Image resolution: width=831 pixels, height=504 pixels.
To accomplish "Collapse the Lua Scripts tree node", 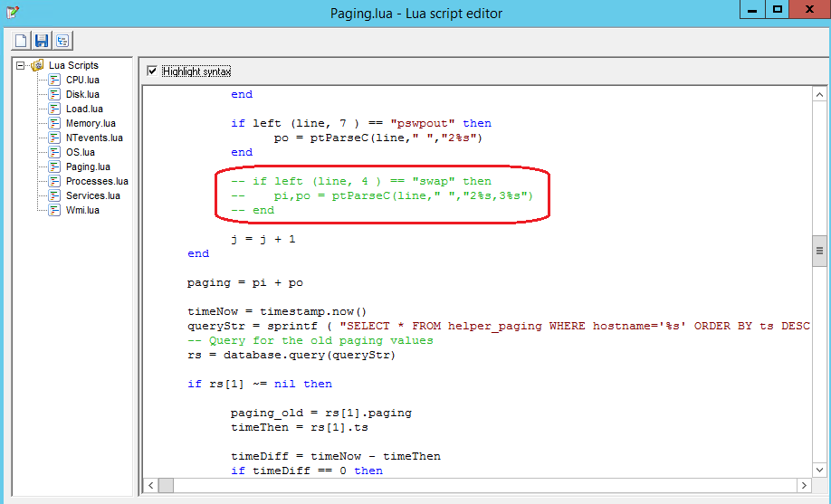I will pyautogui.click(x=20, y=65).
